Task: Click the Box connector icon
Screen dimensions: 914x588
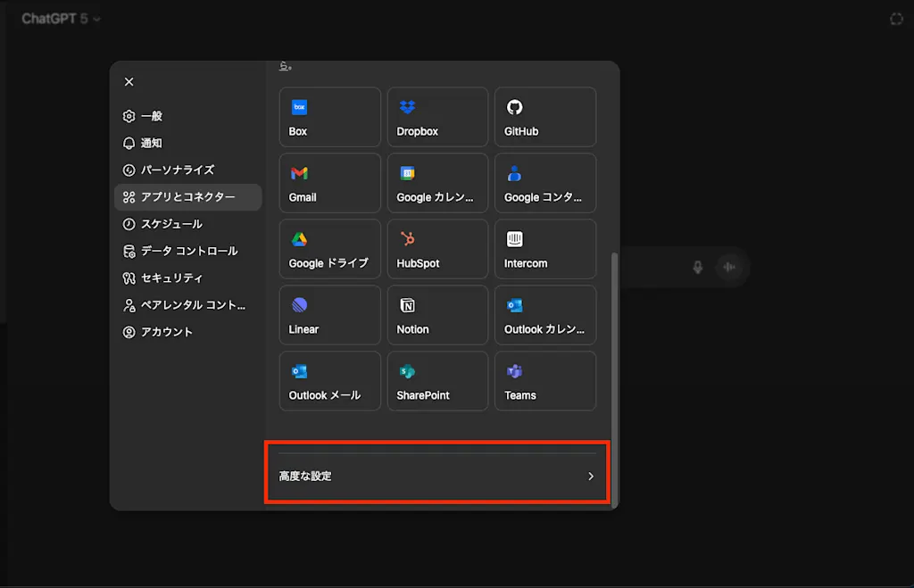Action: click(x=299, y=107)
